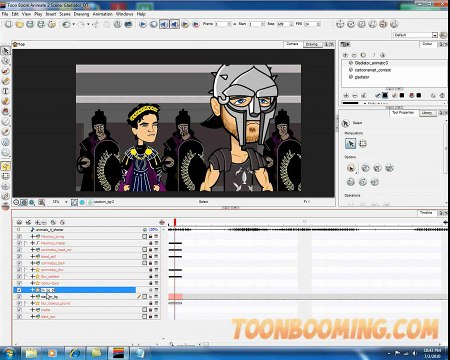Select the Text tool in left toolbar
The width and height of the screenshot is (450, 360).
[x=6, y=91]
